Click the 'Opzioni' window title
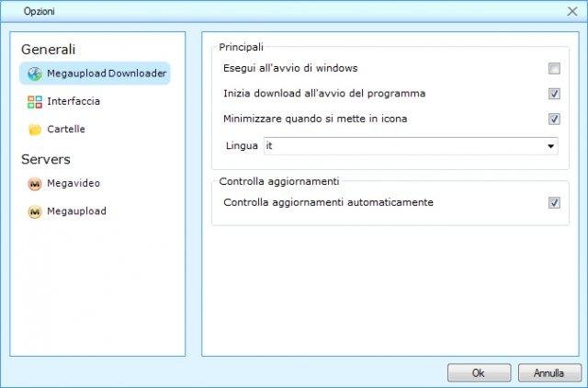This screenshot has height=388, width=588. pos(39,12)
